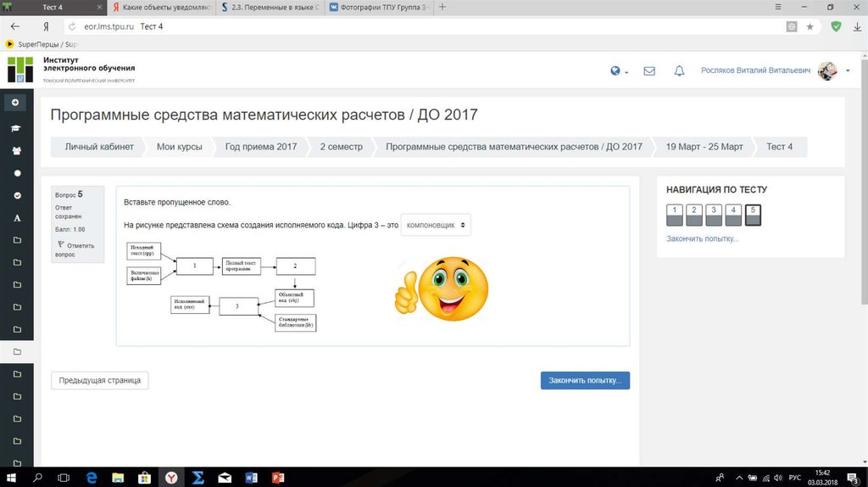Viewport: 868px width, 487px height.
Task: Open the browser hamburger menu
Action: (x=778, y=7)
